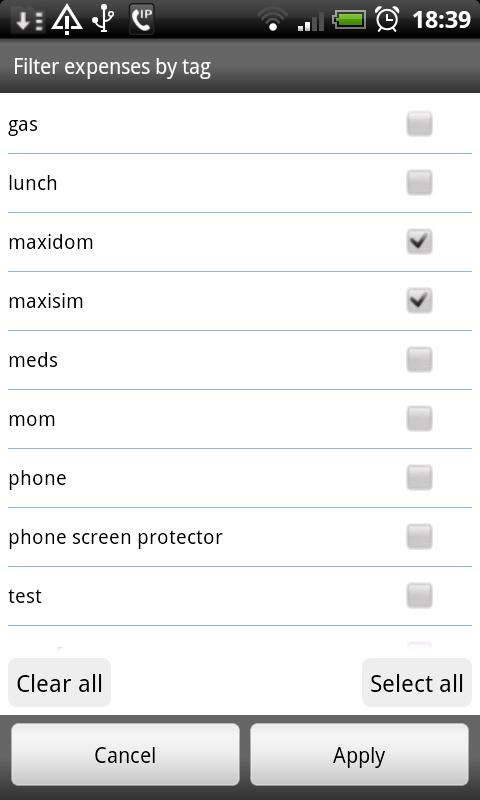Tap the alarm clock icon
This screenshot has width=480, height=800.
(x=387, y=19)
